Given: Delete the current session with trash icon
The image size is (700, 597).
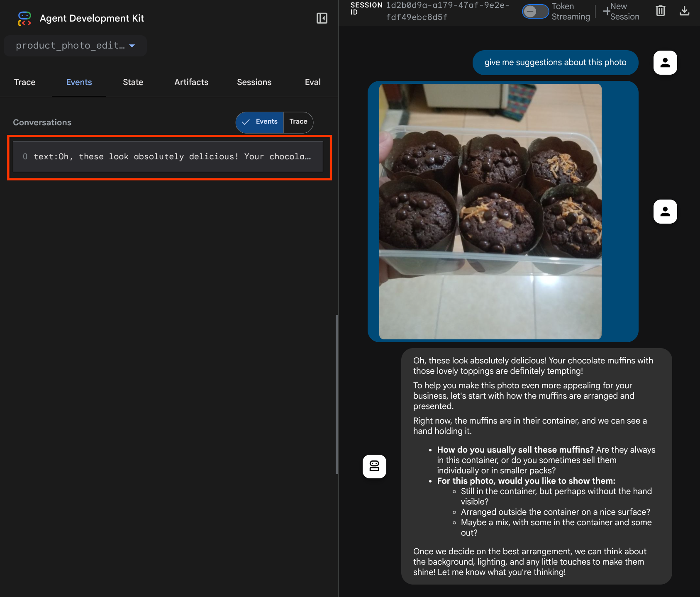Looking at the screenshot, I should [x=660, y=11].
